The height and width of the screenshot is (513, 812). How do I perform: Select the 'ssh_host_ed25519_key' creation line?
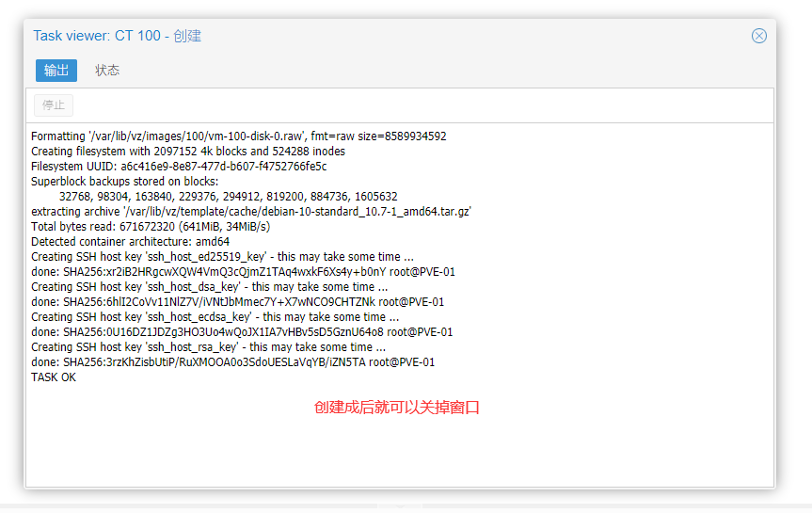coord(222,256)
